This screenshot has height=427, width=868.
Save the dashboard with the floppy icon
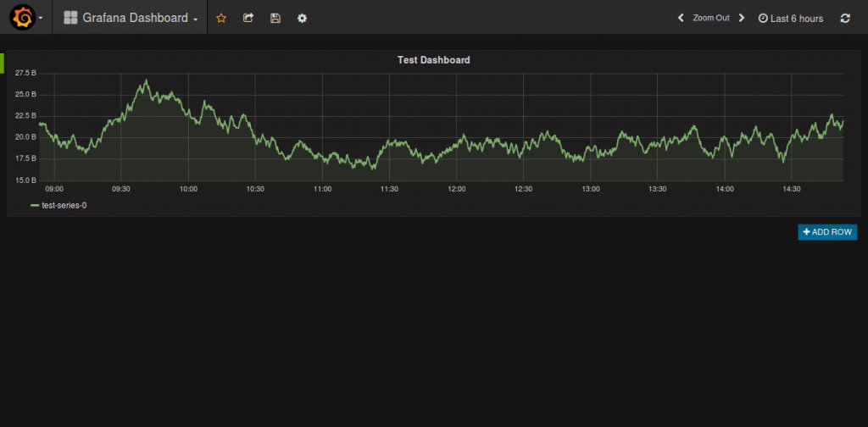[275, 18]
